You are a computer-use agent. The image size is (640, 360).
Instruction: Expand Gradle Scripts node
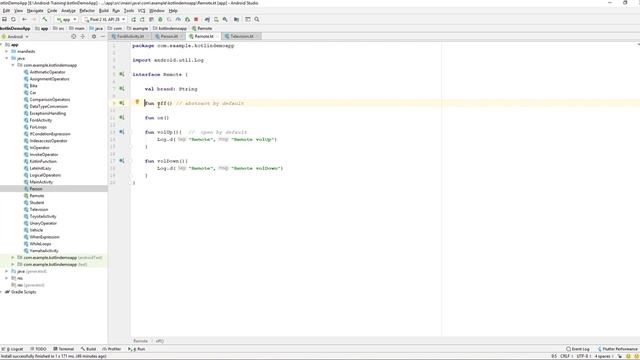pyautogui.click(x=2, y=292)
